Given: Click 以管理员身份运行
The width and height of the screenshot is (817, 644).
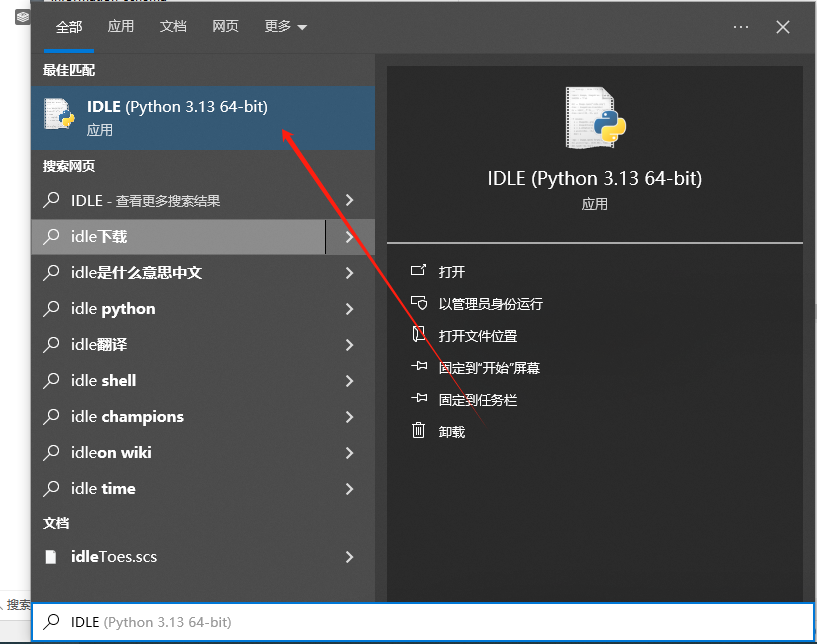Looking at the screenshot, I should click(490, 304).
